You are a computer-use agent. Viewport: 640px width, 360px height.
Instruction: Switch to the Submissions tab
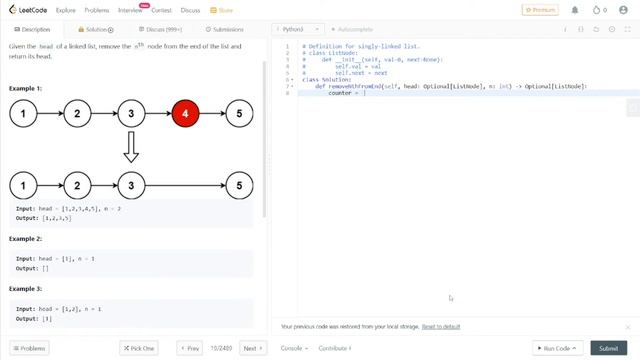pos(224,29)
